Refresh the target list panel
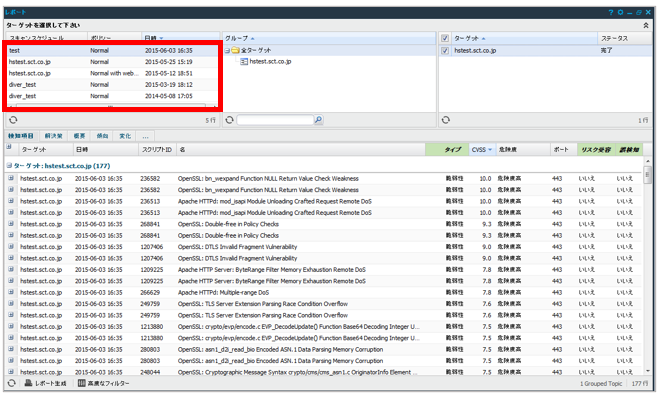The image size is (659, 397). coord(445,120)
